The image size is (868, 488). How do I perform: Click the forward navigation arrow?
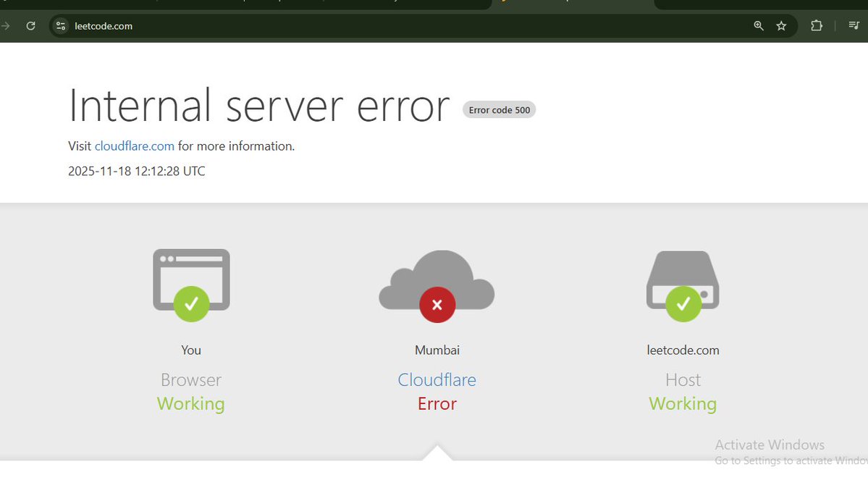click(x=6, y=26)
